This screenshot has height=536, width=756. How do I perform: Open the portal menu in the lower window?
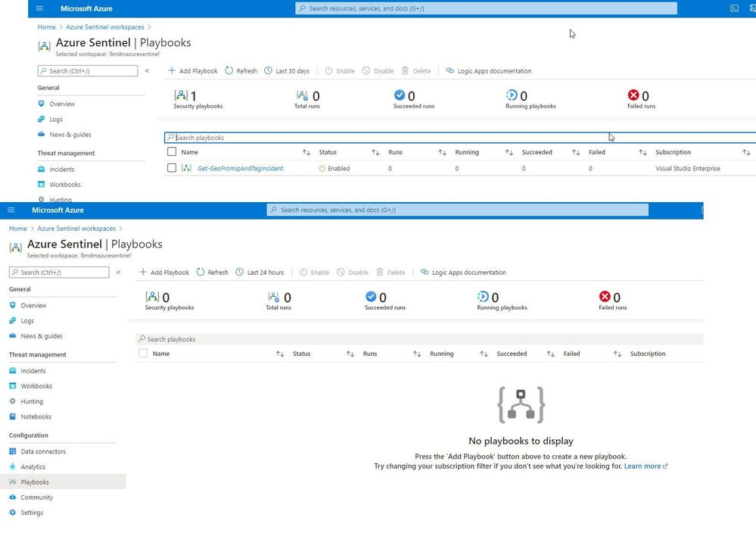11,210
